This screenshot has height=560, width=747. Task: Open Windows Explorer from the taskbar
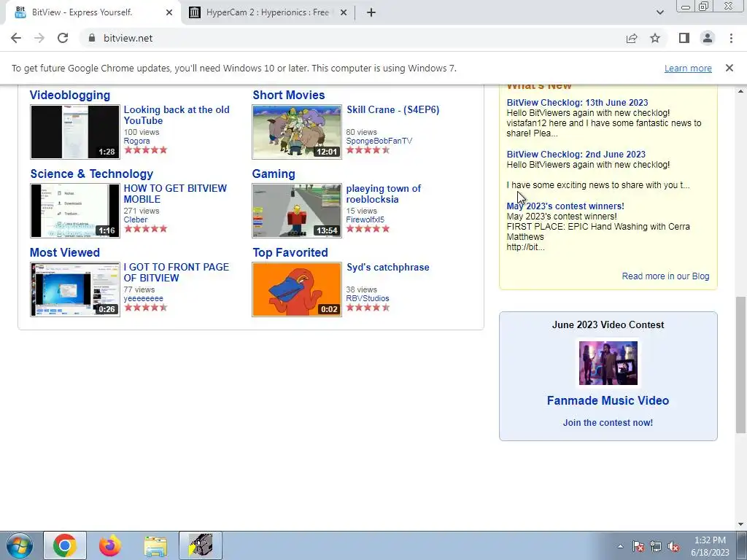(155, 545)
